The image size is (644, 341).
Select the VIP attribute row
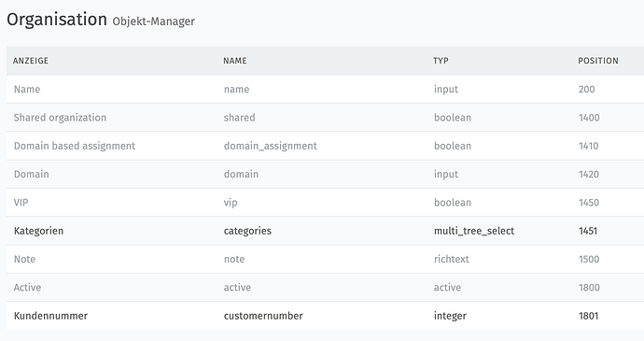(x=326, y=203)
